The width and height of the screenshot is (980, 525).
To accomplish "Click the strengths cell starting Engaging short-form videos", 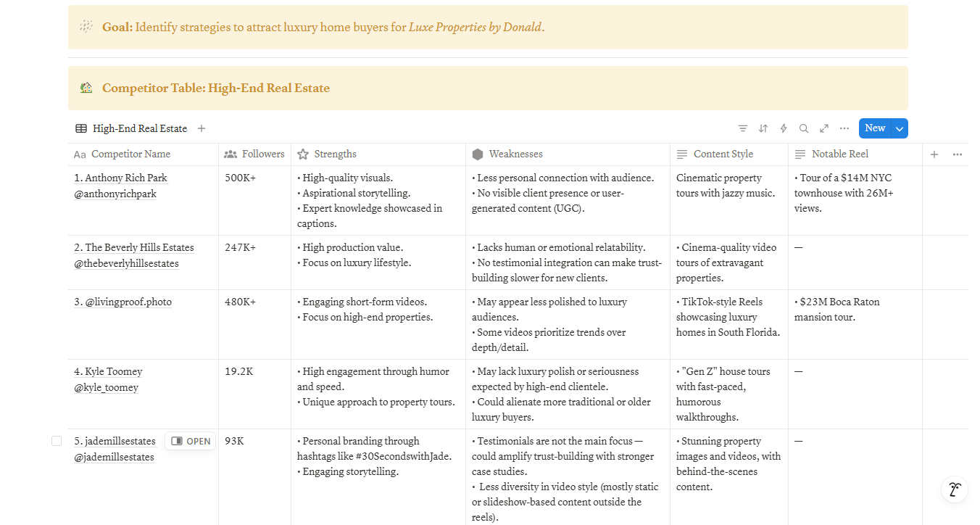I will [378, 325].
